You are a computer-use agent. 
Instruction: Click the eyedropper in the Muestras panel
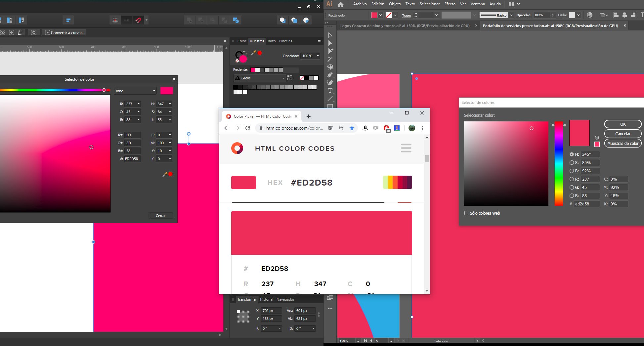click(x=254, y=53)
